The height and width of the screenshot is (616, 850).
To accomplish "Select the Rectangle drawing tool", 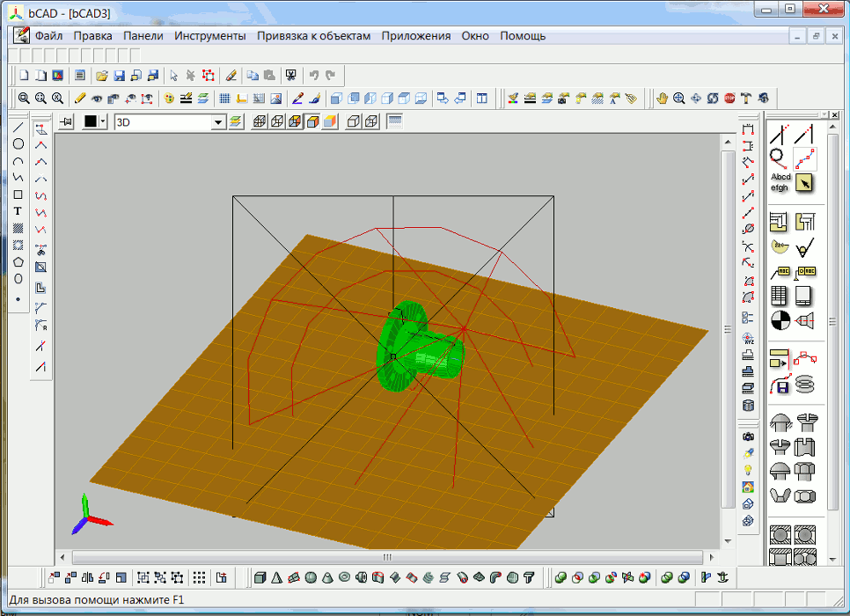I will click(x=18, y=194).
